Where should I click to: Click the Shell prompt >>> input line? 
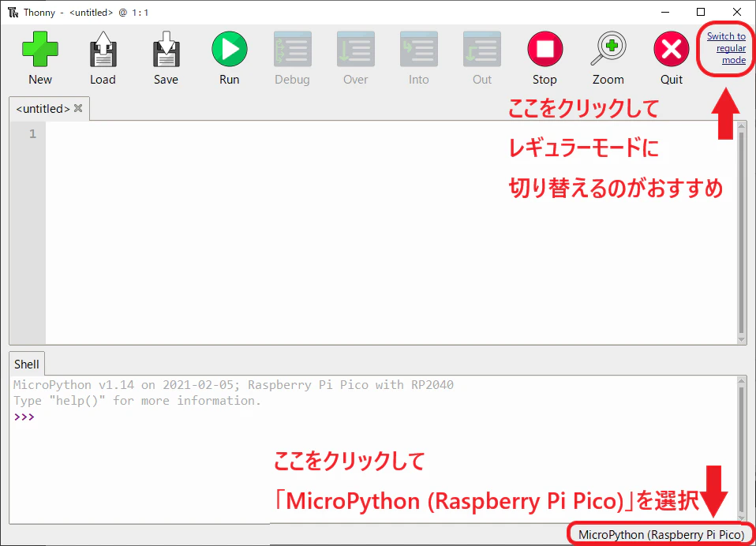click(374, 417)
